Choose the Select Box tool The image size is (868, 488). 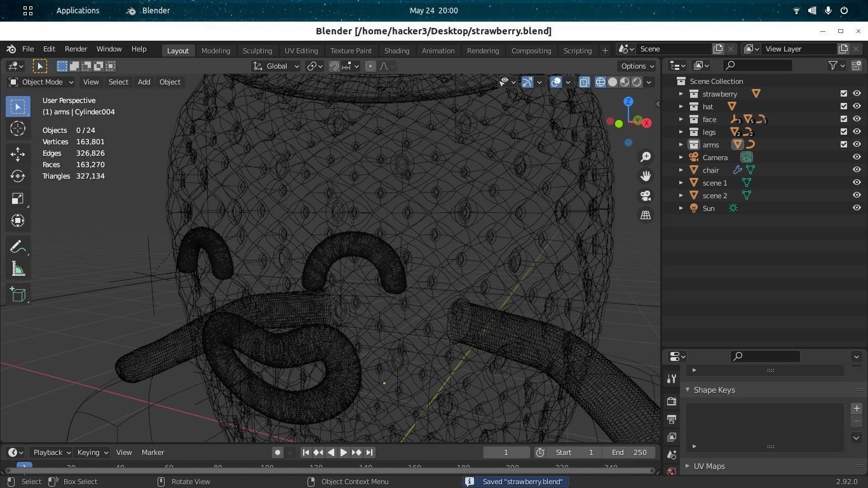click(x=18, y=106)
